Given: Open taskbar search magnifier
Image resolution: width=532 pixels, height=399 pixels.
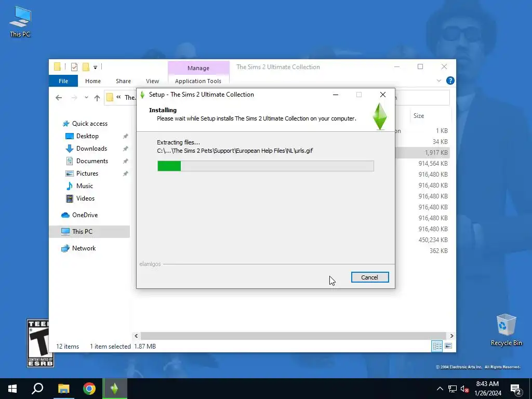Looking at the screenshot, I should click(x=37, y=389).
